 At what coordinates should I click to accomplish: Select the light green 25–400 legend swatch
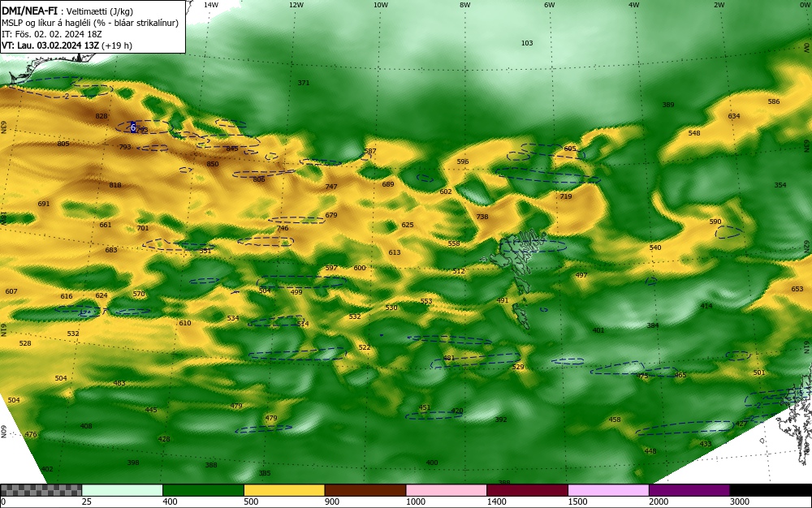[x=122, y=490]
